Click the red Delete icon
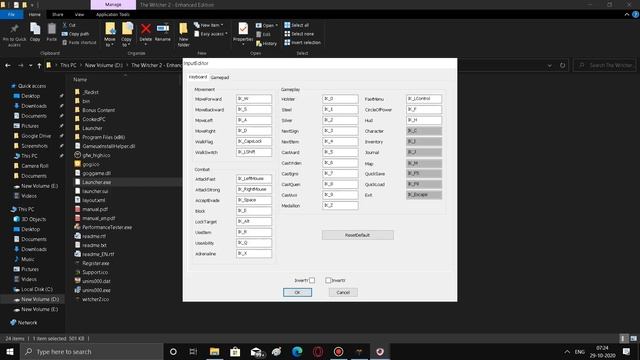 [146, 29]
